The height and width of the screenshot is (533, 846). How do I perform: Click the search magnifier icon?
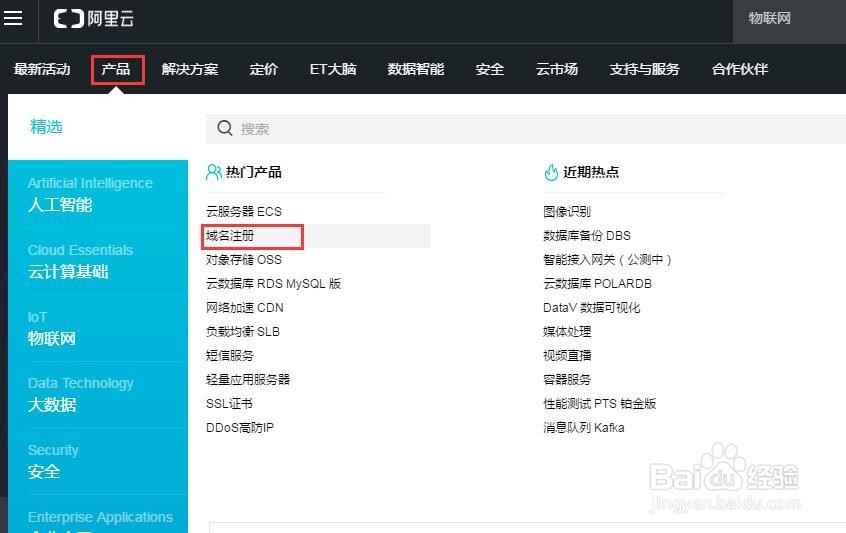coord(224,128)
